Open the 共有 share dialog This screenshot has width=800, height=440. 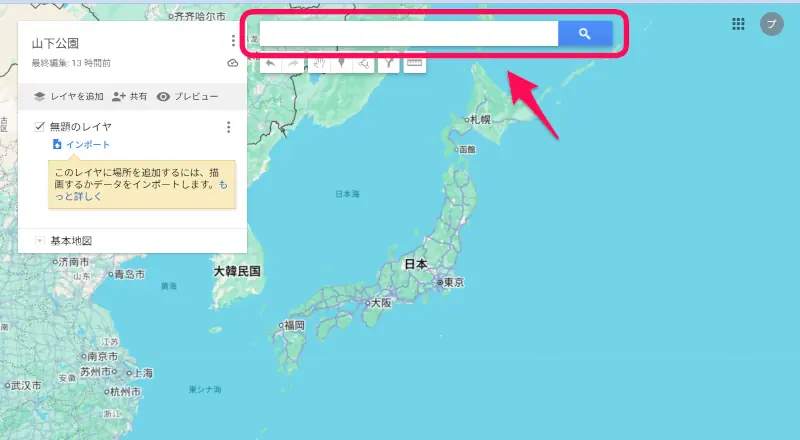130,96
